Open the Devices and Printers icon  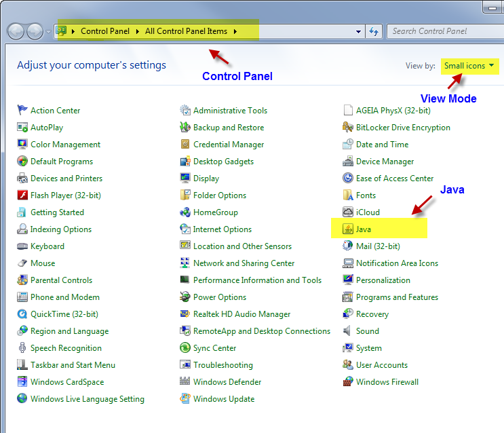coord(22,178)
